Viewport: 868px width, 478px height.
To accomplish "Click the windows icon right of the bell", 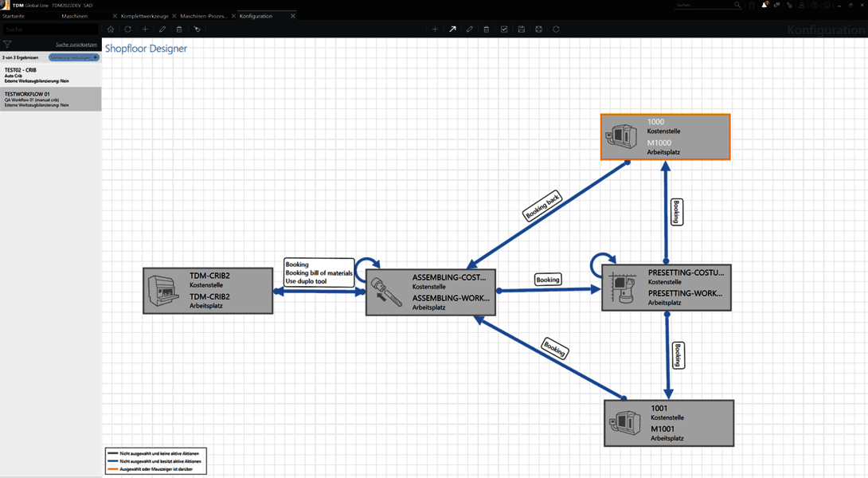I will coord(776,5).
